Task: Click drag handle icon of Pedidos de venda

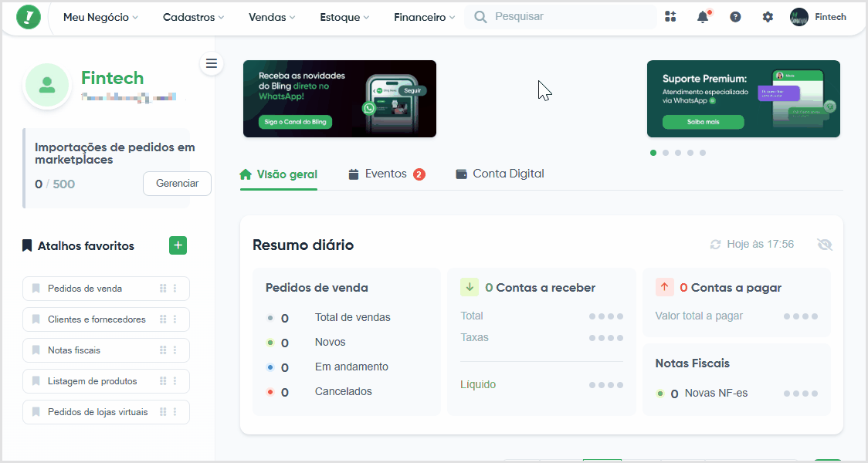Action: click(x=163, y=288)
